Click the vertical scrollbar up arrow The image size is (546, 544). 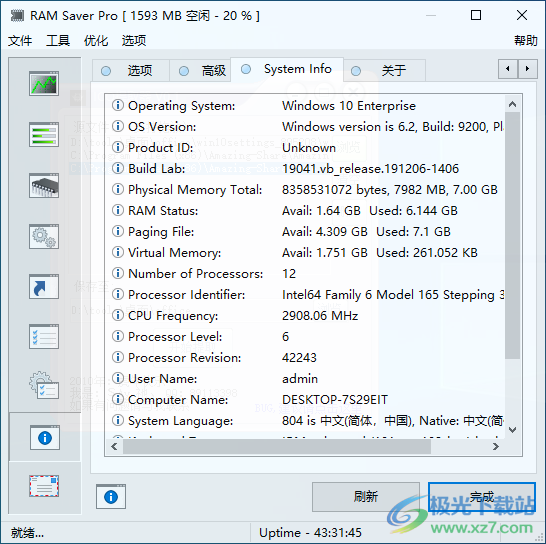(512, 104)
